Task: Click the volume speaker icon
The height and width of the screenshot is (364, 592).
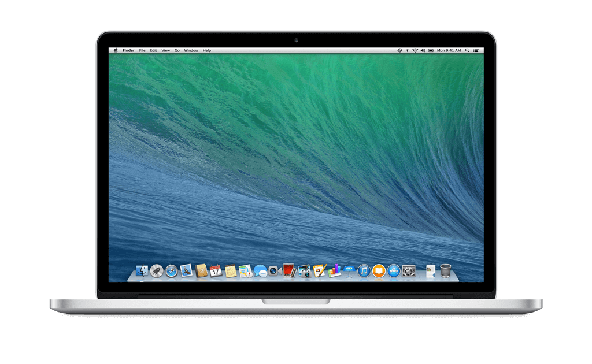Action: coord(423,50)
